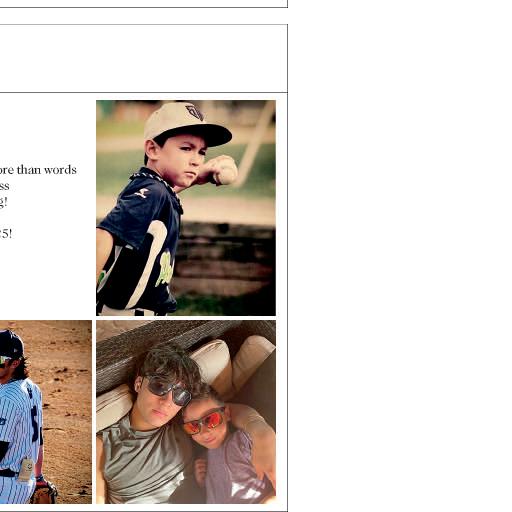Click the dark sunglasses on the older boy

167,390
